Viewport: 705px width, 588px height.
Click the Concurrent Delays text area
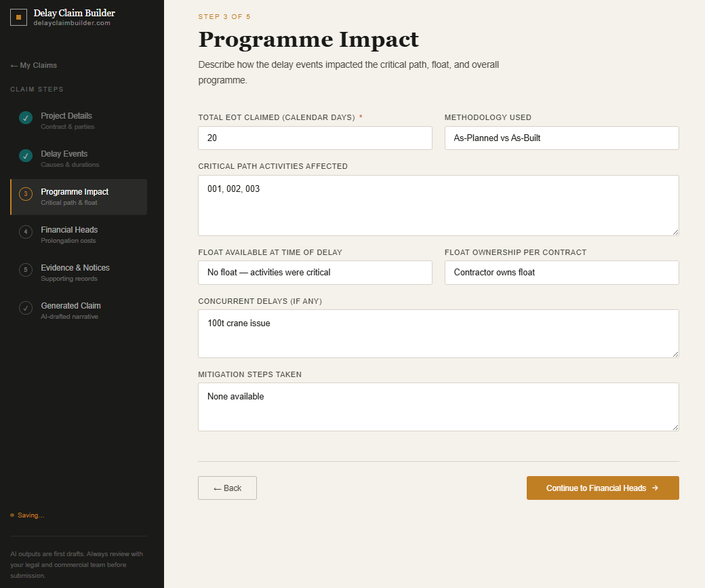coord(438,332)
